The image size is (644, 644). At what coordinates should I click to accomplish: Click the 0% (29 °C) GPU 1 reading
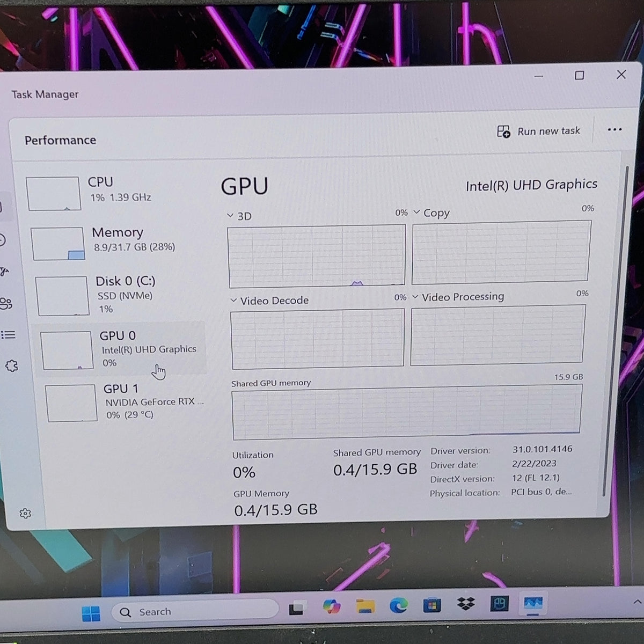pyautogui.click(x=129, y=415)
